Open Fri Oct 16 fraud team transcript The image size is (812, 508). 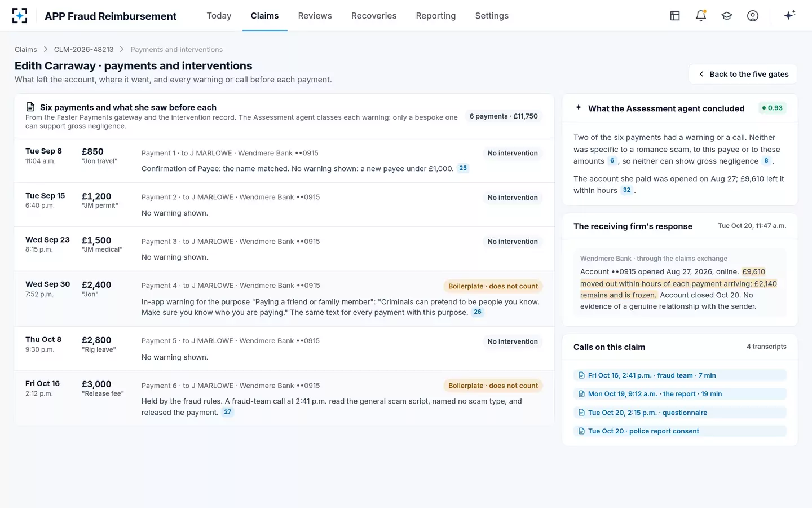tap(679, 375)
